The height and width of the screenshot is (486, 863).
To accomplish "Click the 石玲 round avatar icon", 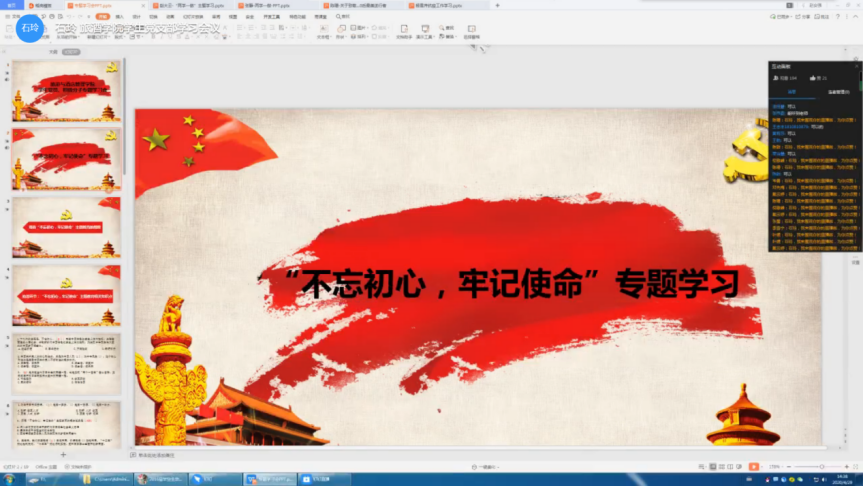I will tap(31, 28).
